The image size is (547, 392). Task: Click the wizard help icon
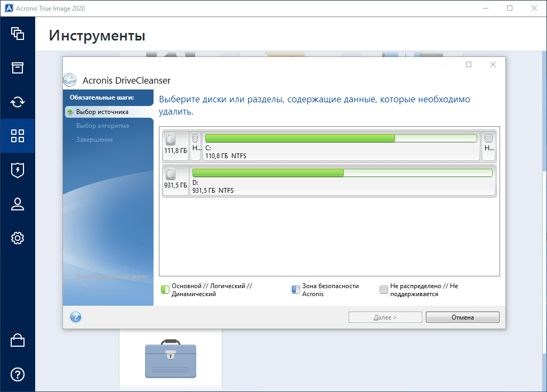[x=76, y=317]
